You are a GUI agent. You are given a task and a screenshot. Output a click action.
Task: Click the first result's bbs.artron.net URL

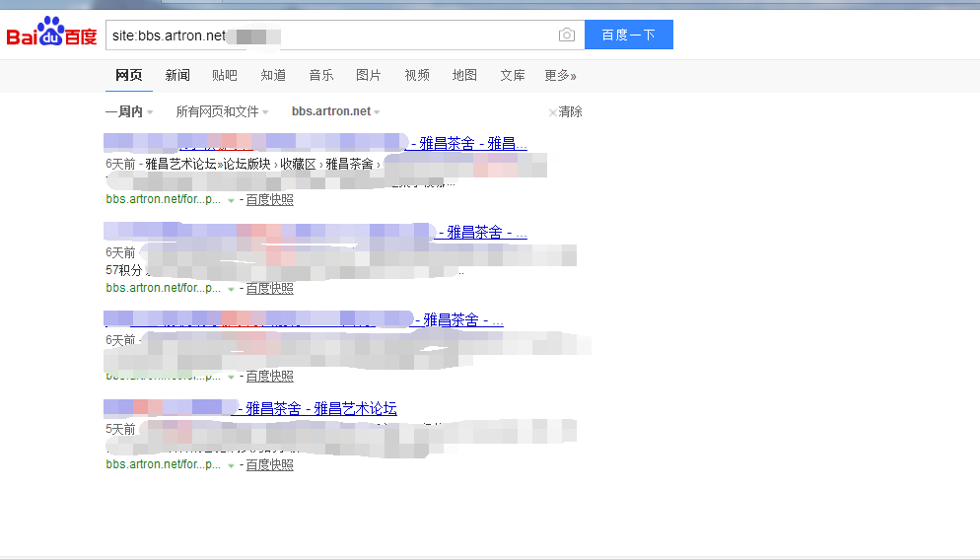coord(163,199)
